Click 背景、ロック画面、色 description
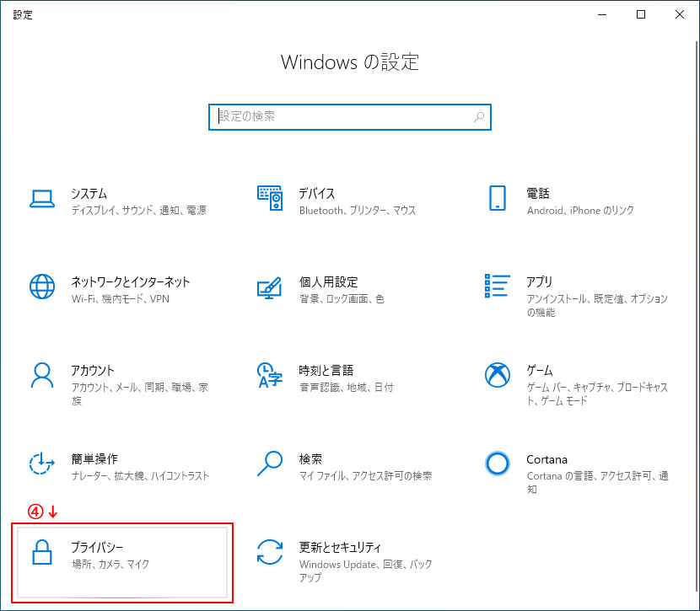The height and width of the screenshot is (611, 700). (x=342, y=298)
